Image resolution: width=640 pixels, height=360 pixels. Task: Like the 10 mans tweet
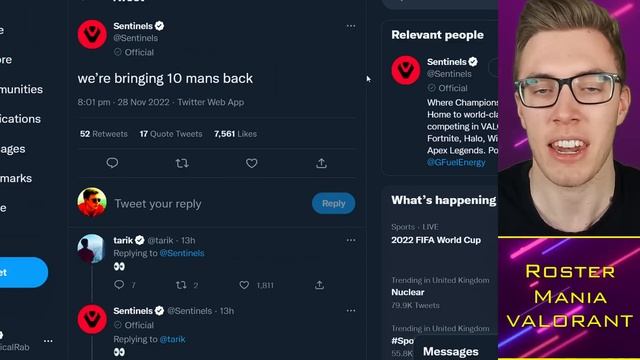point(251,163)
